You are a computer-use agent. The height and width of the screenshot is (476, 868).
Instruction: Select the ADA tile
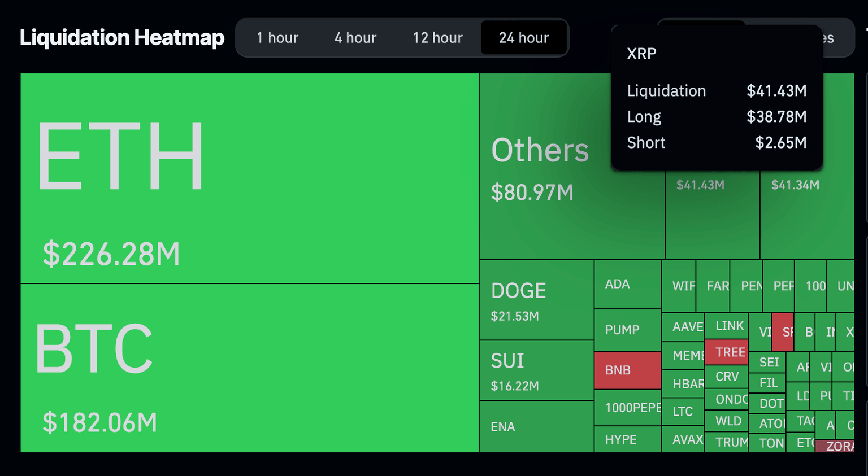pyautogui.click(x=627, y=284)
